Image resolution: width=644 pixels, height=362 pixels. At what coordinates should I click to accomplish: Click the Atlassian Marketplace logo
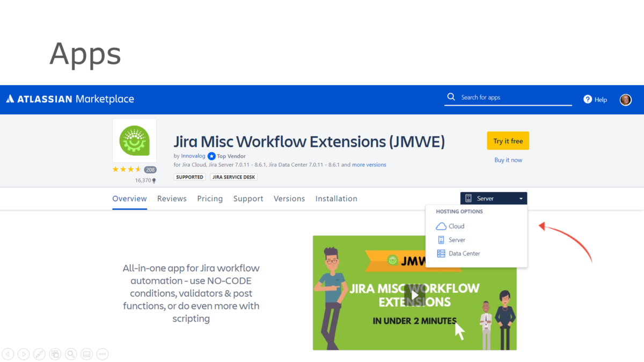click(70, 99)
